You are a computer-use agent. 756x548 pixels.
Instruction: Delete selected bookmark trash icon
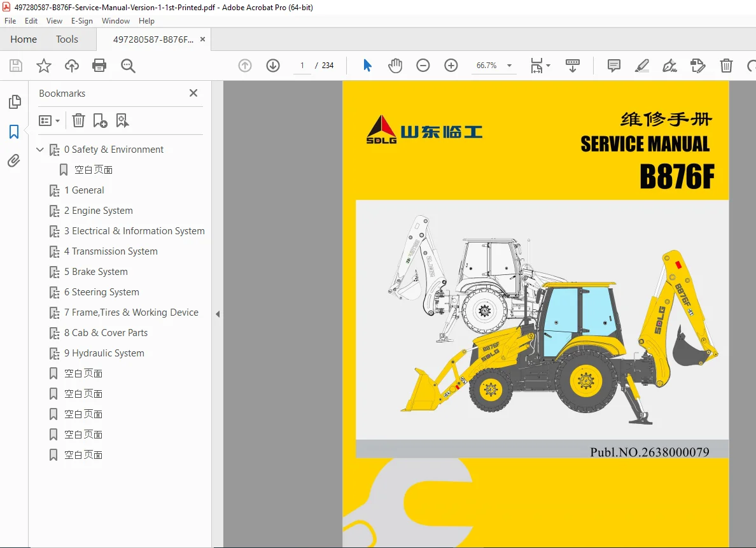(78, 120)
